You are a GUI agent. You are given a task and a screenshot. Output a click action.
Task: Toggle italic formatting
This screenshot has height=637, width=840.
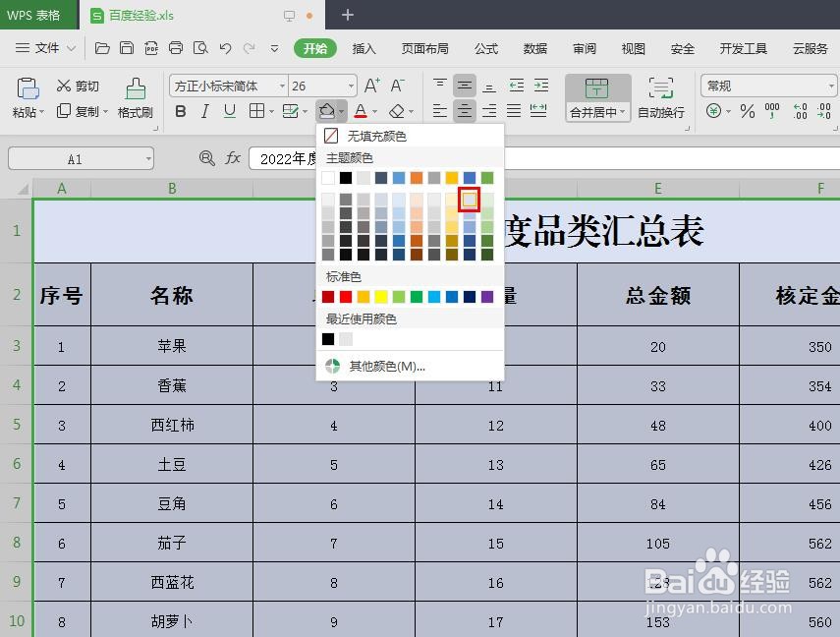[205, 111]
